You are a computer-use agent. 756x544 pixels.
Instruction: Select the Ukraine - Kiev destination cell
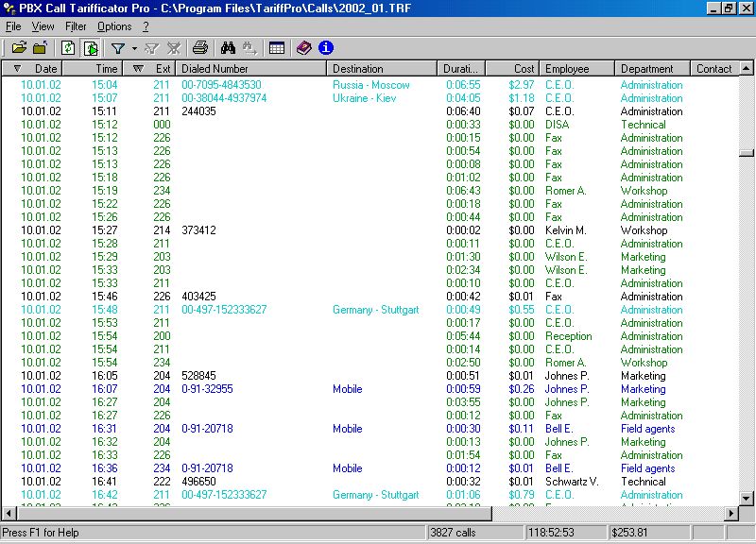tap(364, 98)
